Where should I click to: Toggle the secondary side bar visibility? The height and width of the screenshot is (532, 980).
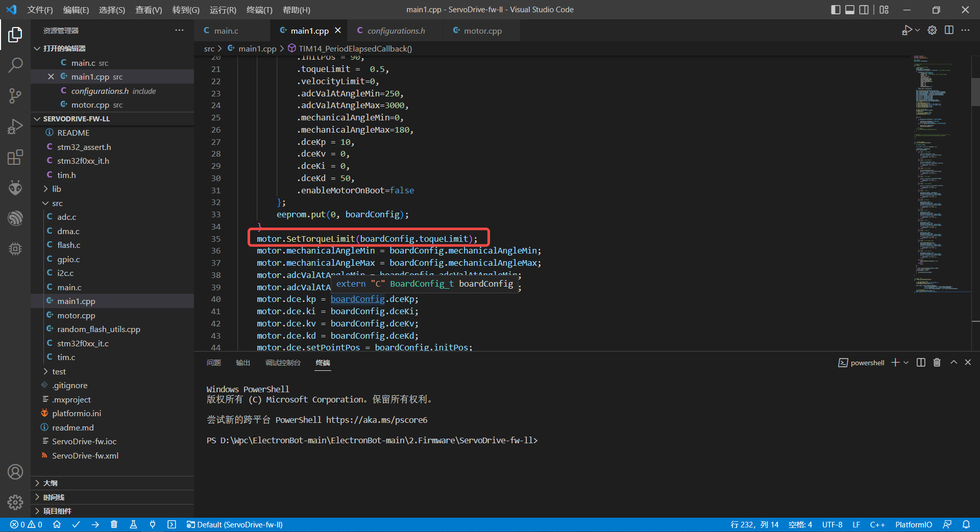(x=864, y=10)
